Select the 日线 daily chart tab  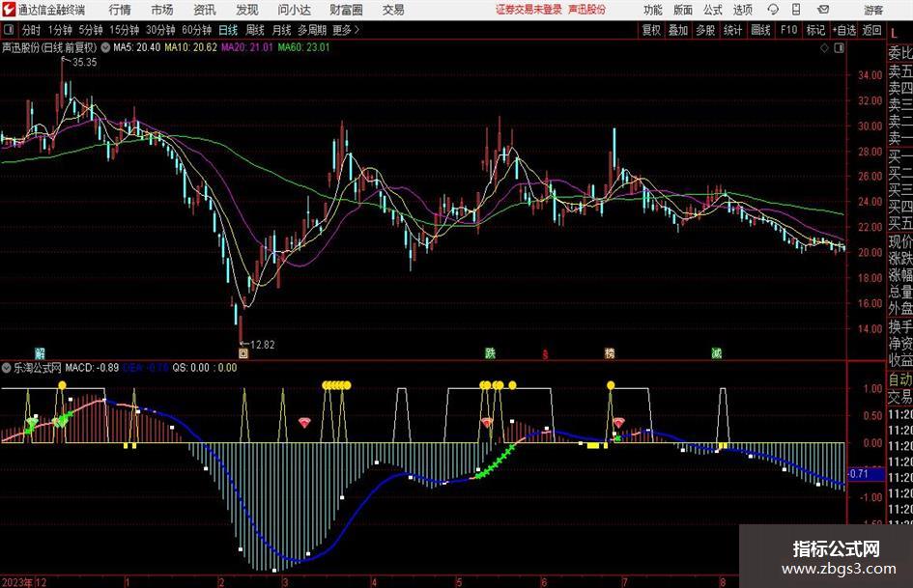[x=228, y=30]
